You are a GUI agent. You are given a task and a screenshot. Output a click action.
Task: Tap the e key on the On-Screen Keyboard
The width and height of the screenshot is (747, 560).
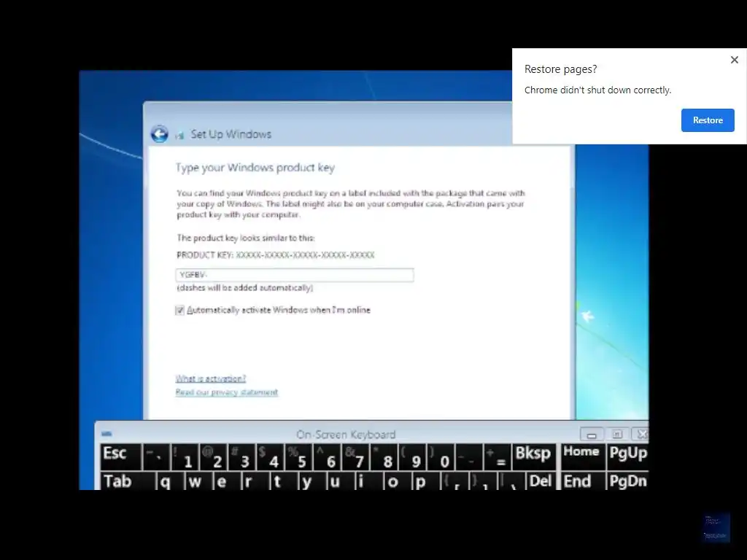tap(227, 481)
